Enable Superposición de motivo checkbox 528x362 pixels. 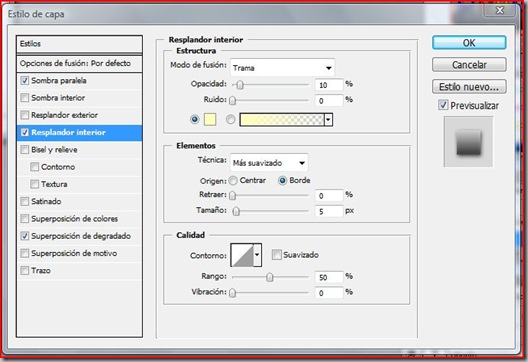coord(25,253)
